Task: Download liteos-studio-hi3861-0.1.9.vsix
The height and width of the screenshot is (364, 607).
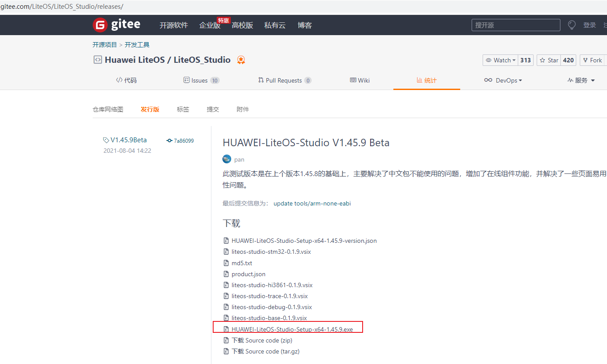Action: coord(272,285)
